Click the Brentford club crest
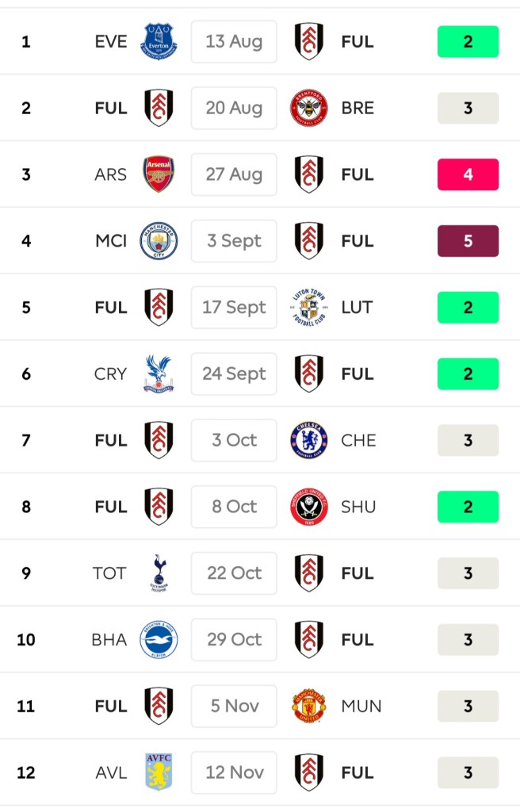 coord(308,108)
